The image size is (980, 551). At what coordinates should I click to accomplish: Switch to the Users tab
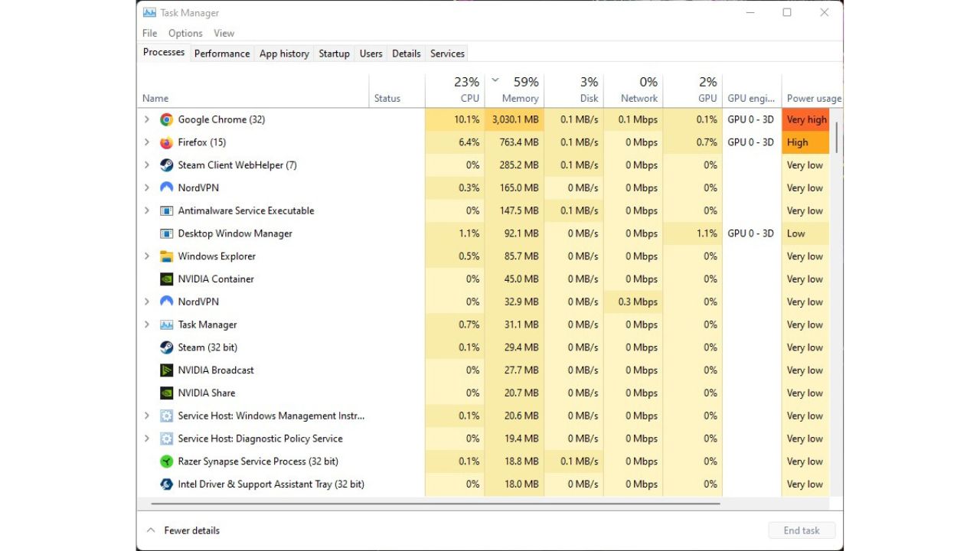(371, 54)
